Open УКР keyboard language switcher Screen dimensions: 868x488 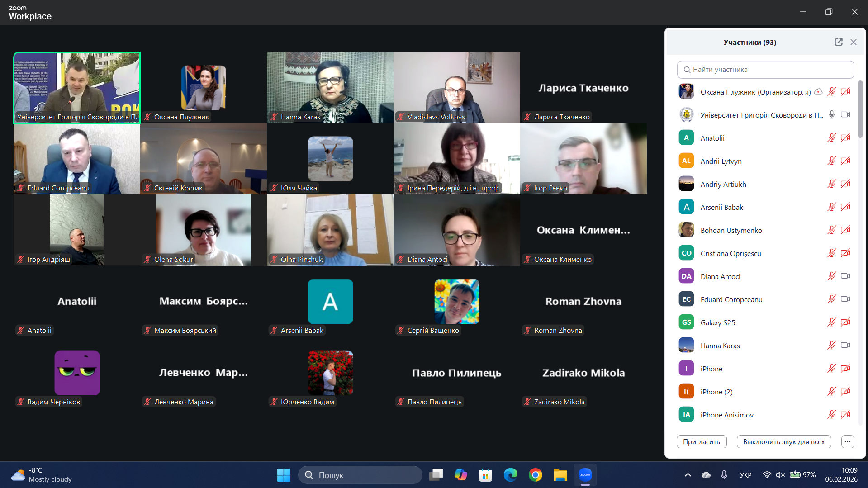pos(745,475)
